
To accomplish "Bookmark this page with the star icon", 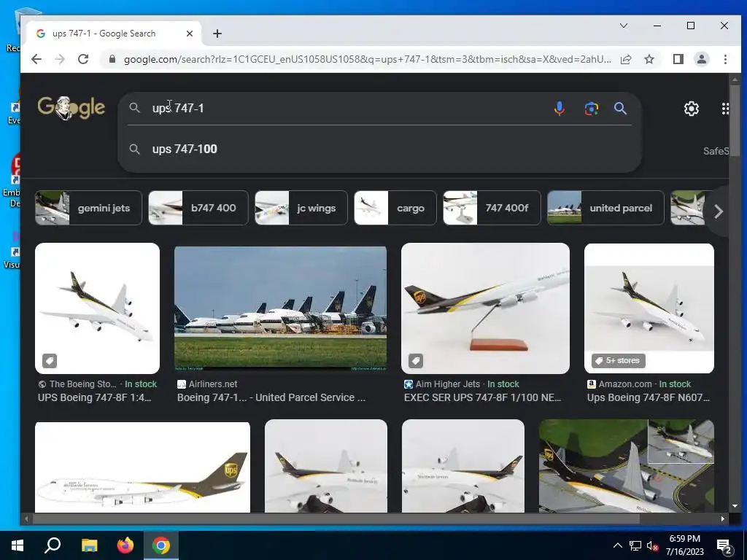I will coord(649,59).
